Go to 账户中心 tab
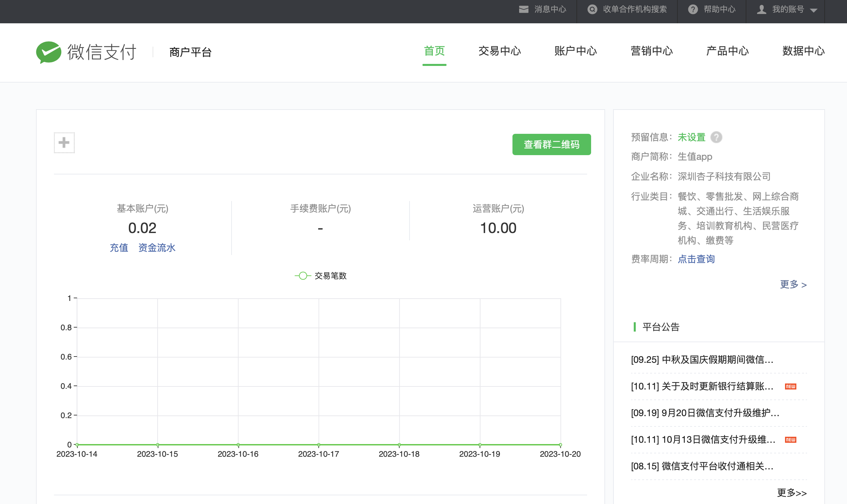The width and height of the screenshot is (847, 504). coord(575,51)
